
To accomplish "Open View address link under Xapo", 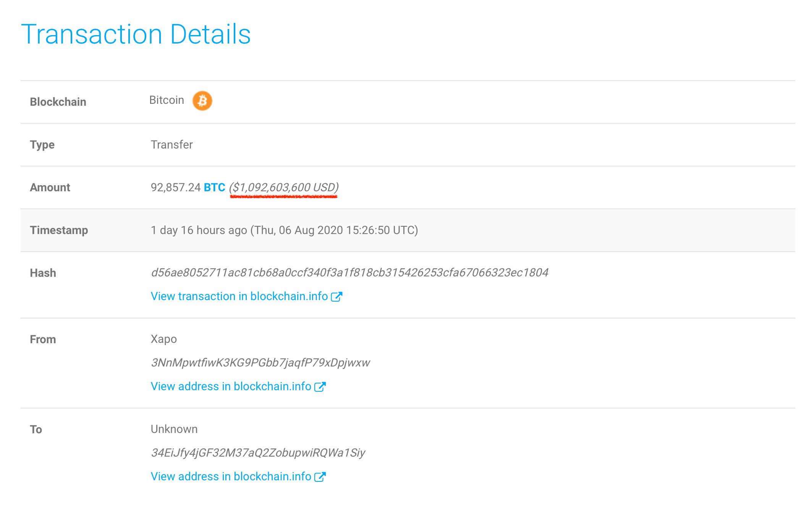I will coord(231,386).
